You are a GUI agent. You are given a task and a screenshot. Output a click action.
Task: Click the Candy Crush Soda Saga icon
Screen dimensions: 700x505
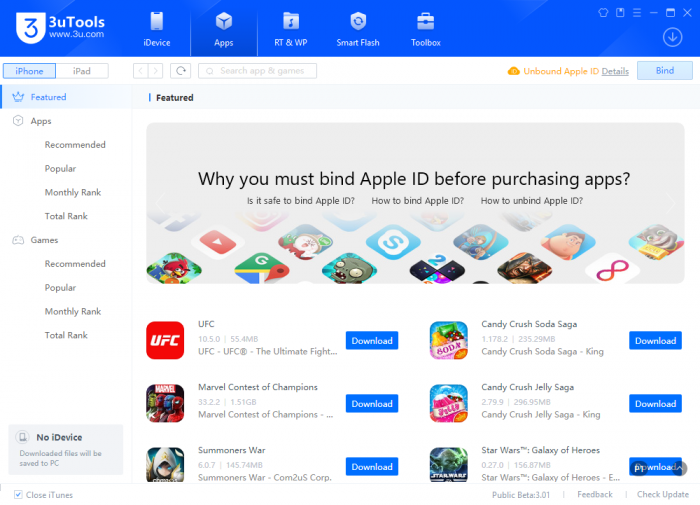tap(449, 340)
